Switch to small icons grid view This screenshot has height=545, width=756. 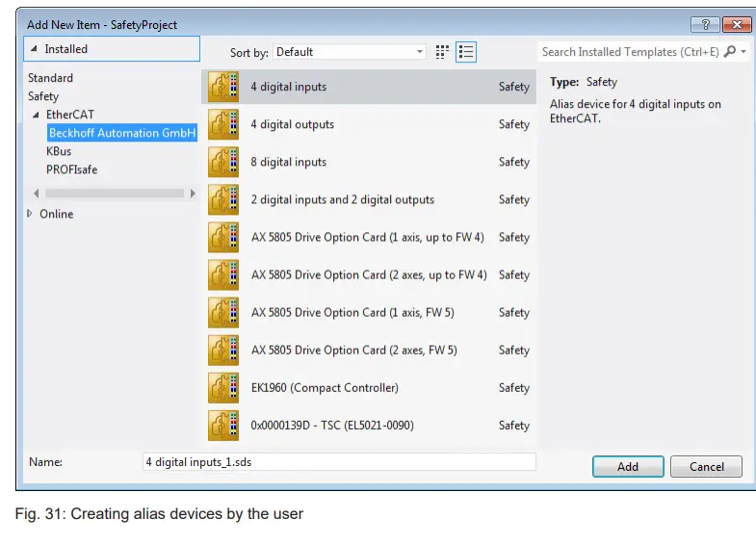coord(442,52)
